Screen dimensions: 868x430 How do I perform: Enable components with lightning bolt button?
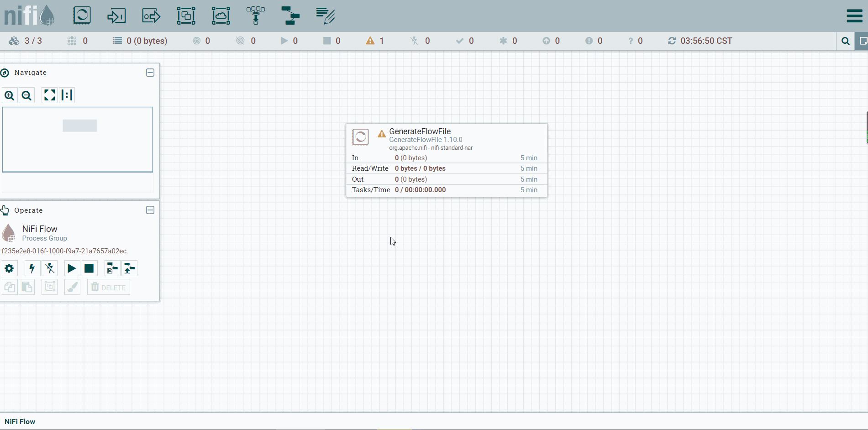click(32, 268)
